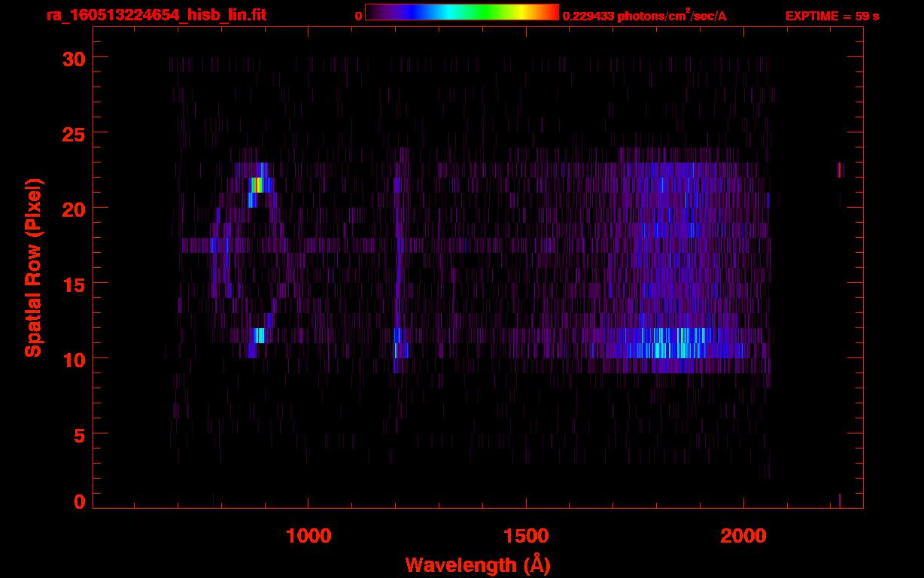Click the EXPTIME = 59 s text
Screen dimensions: 924x578
(x=832, y=16)
